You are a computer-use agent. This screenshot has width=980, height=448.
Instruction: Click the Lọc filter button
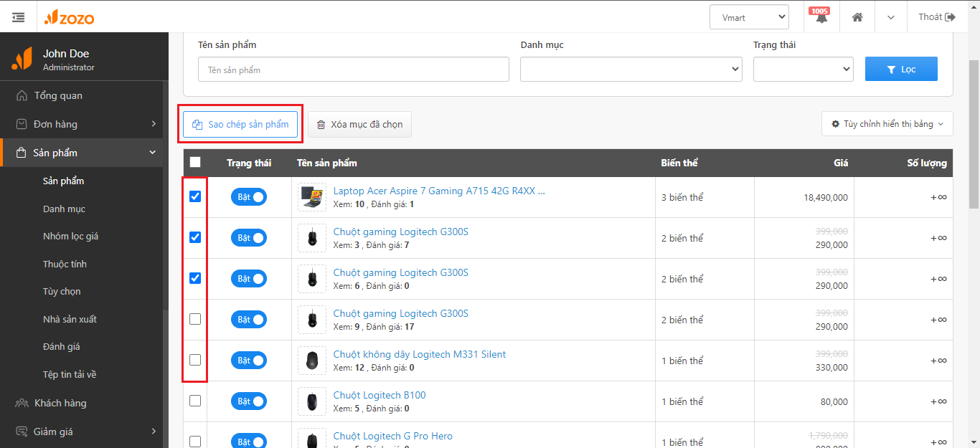(x=901, y=69)
